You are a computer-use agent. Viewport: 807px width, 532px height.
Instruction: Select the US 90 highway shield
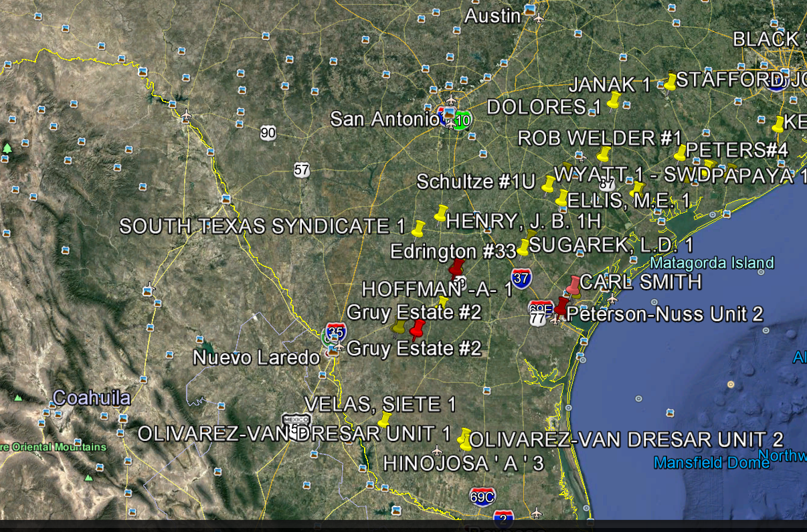pos(268,132)
